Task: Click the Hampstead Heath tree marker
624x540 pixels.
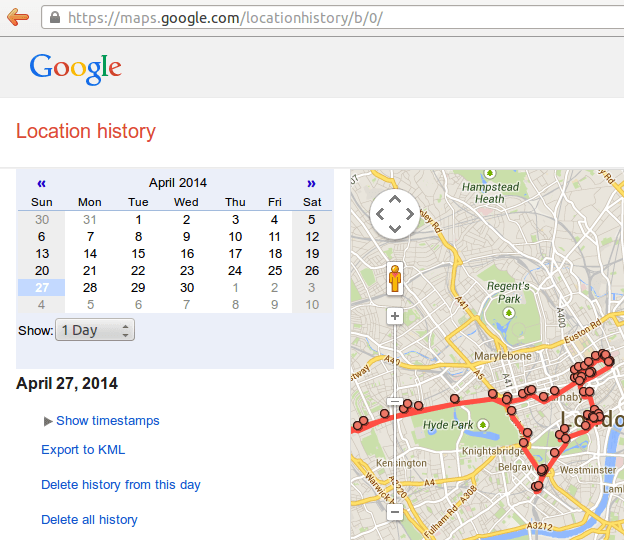Action: click(490, 173)
